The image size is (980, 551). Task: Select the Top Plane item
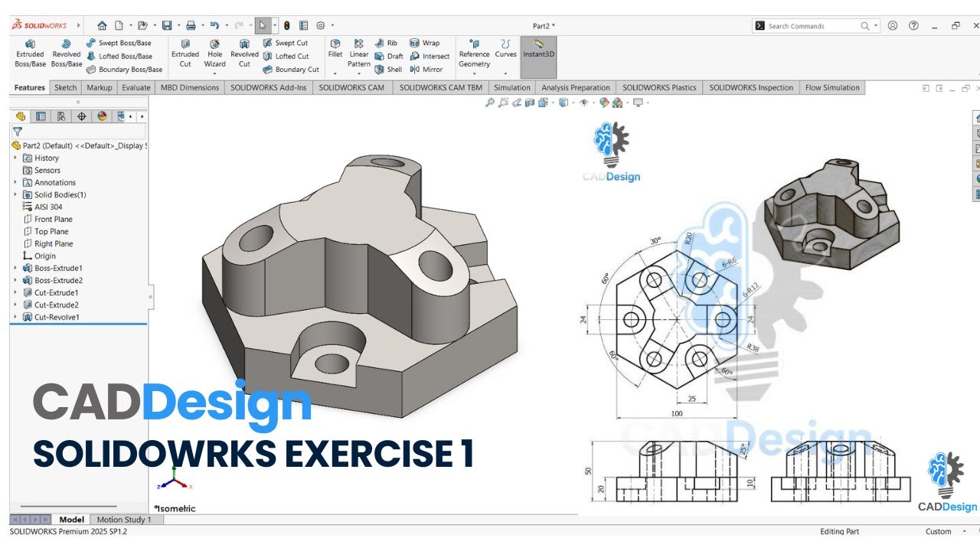pyautogui.click(x=46, y=231)
